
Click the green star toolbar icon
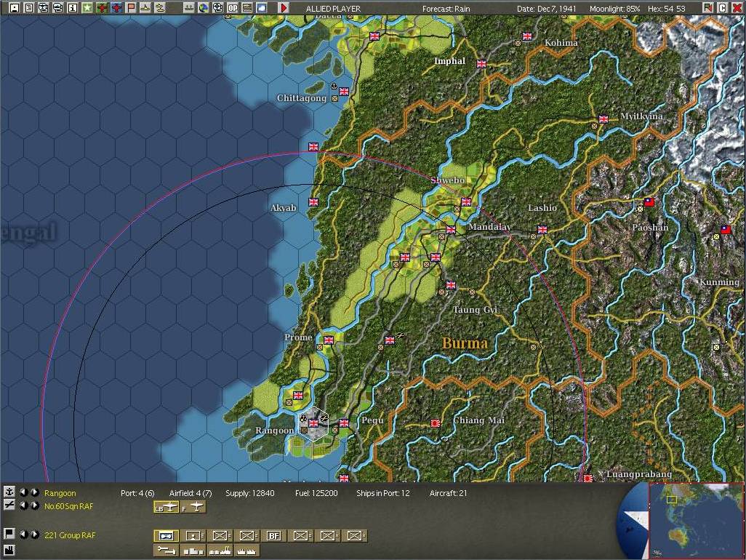[x=87, y=7]
